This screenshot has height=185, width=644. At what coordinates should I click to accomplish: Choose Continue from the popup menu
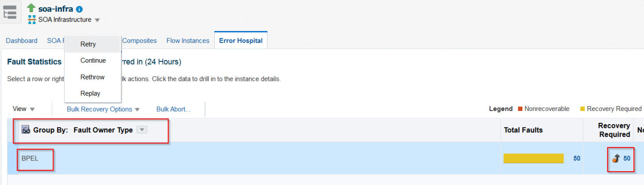point(93,60)
